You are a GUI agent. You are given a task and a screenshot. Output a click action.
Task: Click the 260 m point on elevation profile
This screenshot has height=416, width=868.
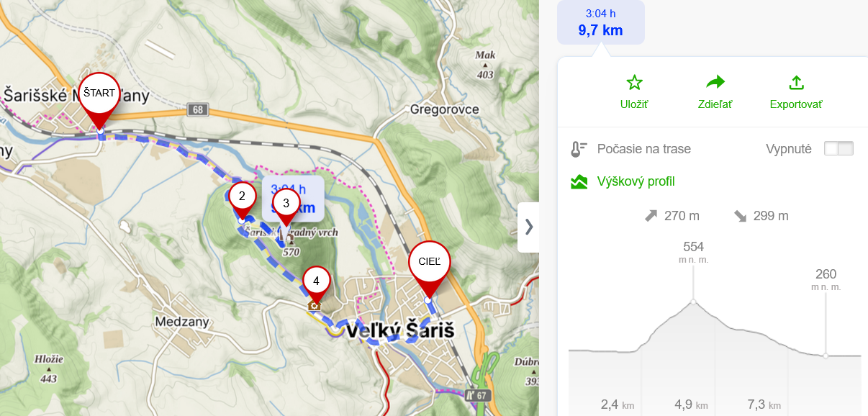[x=826, y=356]
